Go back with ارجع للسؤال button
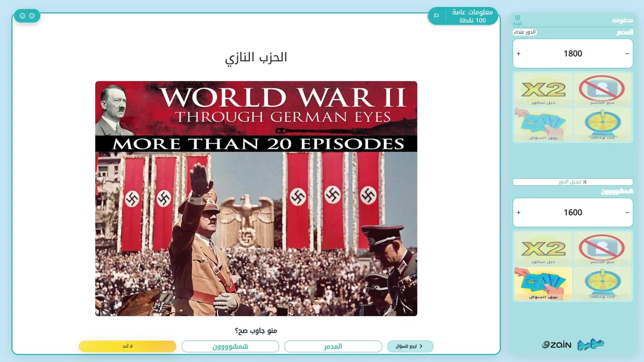The image size is (644, 362). click(410, 346)
